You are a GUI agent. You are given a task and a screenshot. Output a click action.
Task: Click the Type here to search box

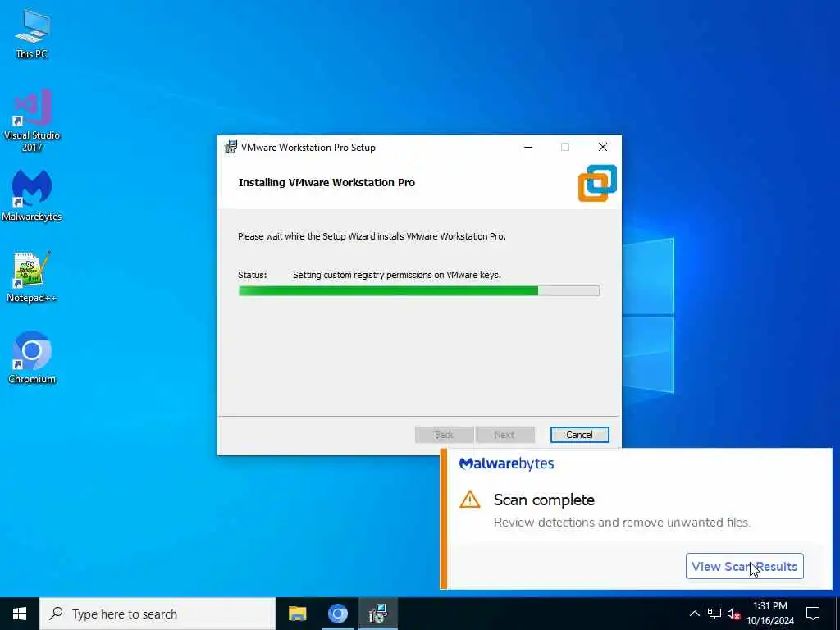point(157,614)
